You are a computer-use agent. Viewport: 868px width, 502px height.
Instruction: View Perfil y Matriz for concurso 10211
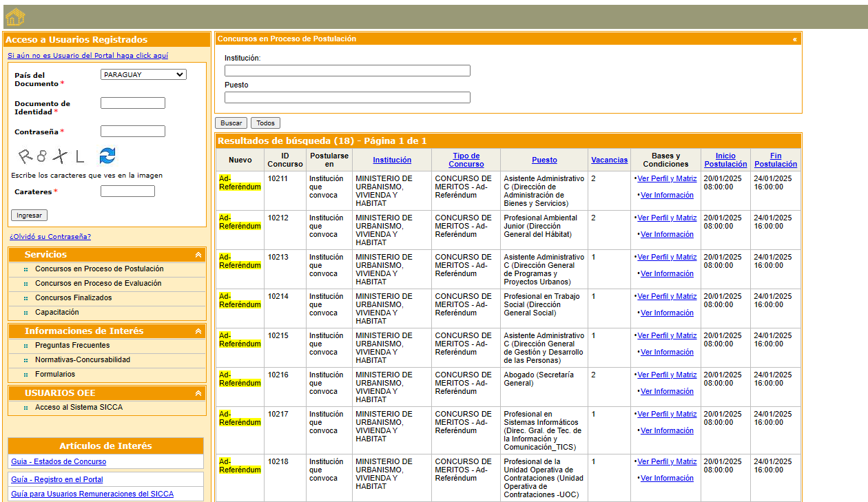click(x=667, y=178)
